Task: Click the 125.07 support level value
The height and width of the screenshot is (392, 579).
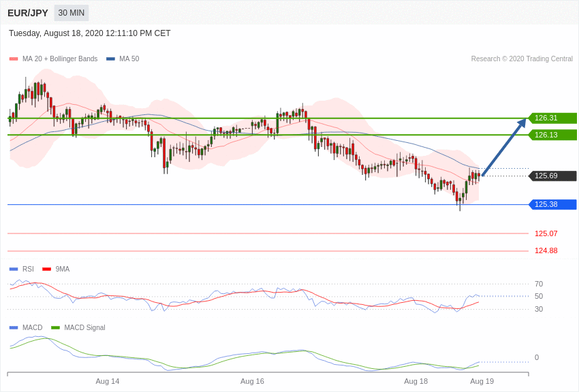Action: tap(546, 233)
